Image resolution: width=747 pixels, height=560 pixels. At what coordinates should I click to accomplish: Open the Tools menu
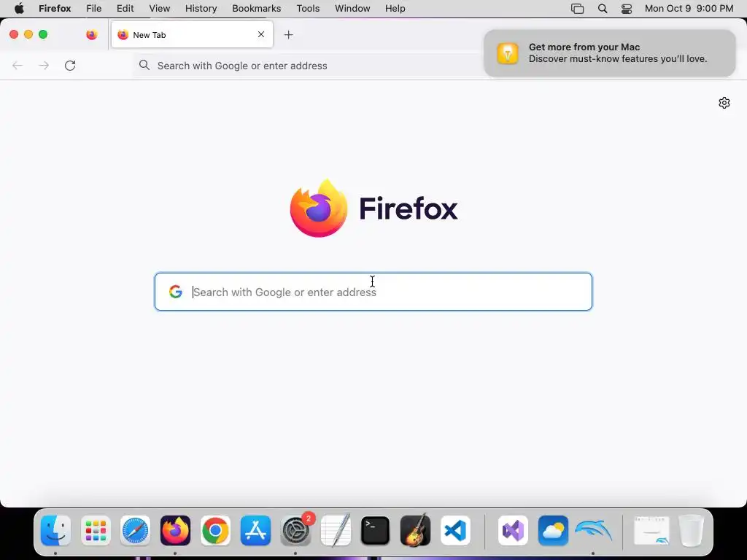[x=308, y=9]
